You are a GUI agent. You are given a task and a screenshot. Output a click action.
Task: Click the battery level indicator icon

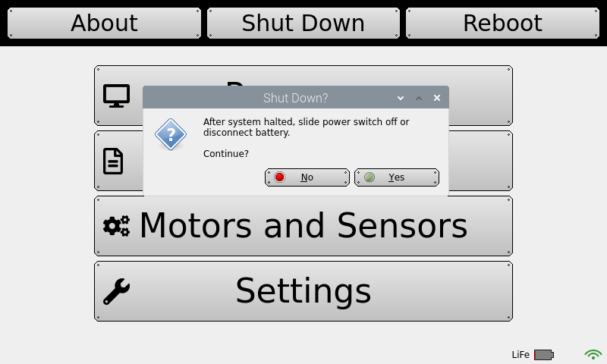[544, 355]
